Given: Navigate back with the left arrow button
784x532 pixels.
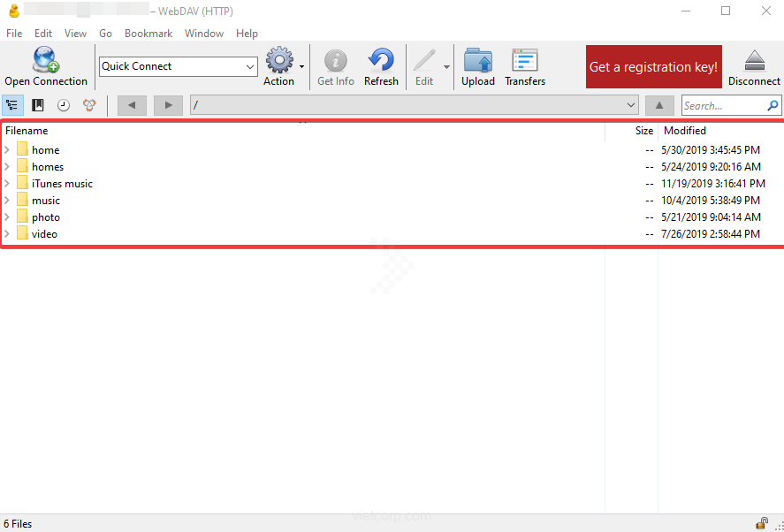Looking at the screenshot, I should [x=132, y=105].
